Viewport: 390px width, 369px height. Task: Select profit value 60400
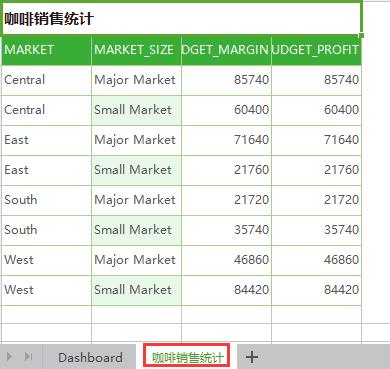tap(317, 110)
